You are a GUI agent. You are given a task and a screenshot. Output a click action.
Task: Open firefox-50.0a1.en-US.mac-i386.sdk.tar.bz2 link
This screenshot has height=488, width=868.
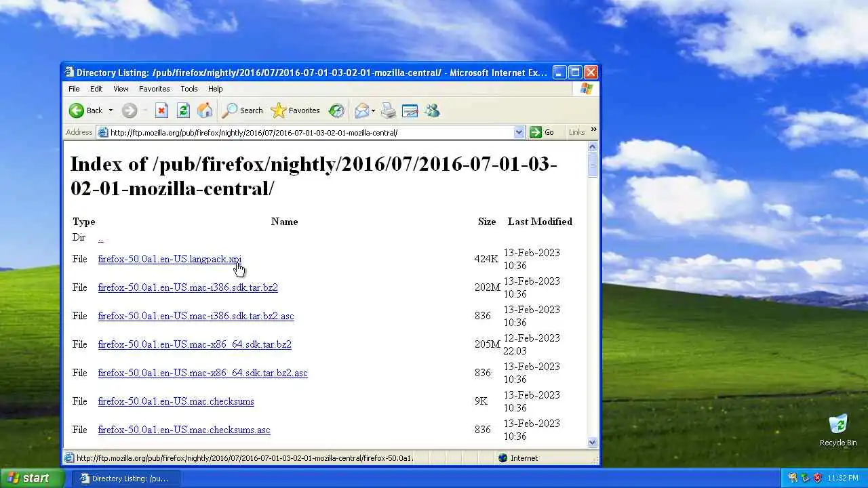[x=188, y=287]
